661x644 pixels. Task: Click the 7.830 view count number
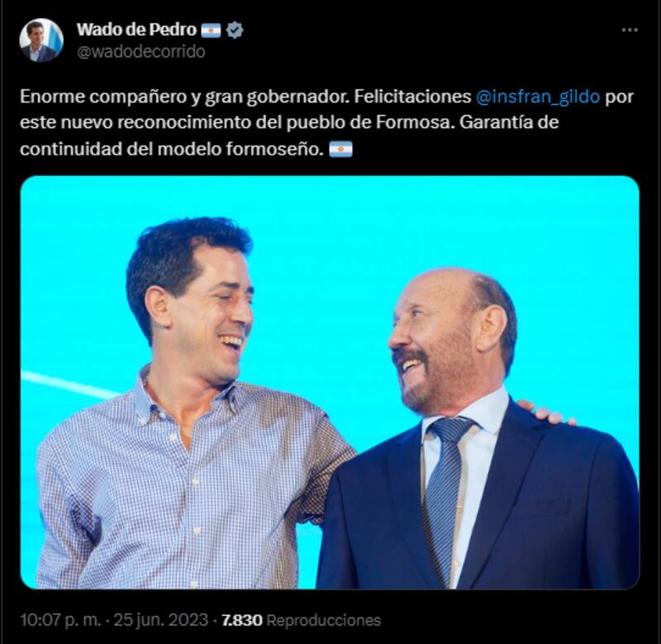tap(242, 620)
